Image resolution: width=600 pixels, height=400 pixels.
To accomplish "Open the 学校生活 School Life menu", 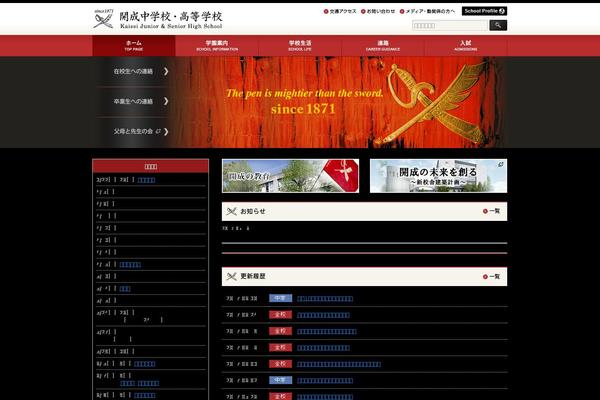I will pos(300,46).
